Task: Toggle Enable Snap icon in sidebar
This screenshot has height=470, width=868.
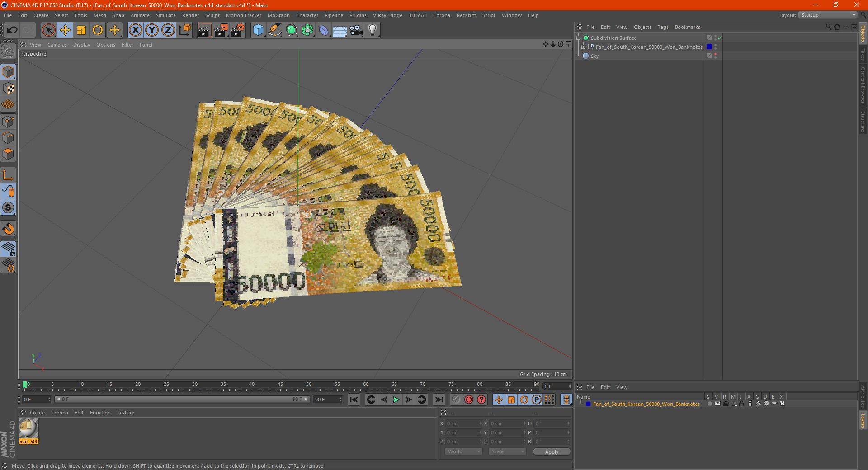Action: 8,229
